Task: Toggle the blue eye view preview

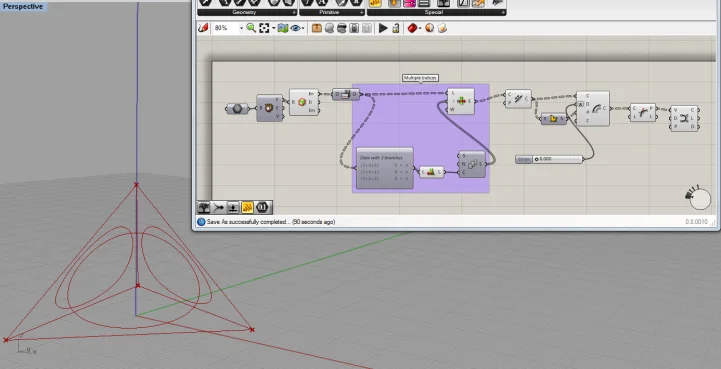Action: (x=295, y=29)
